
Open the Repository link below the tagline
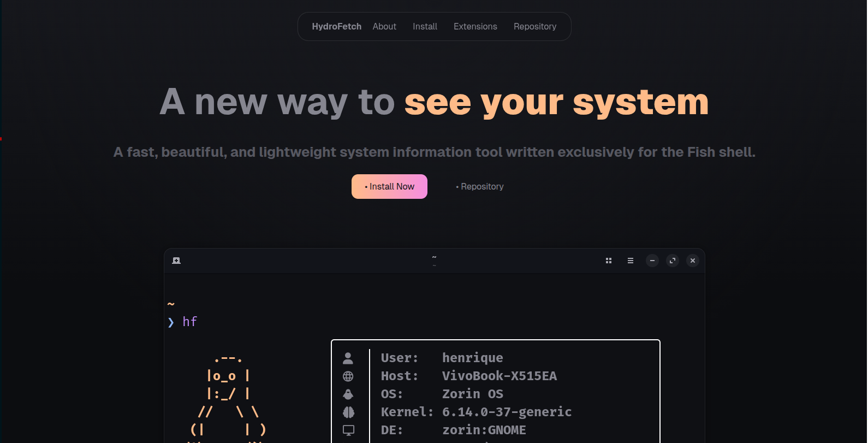[480, 186]
